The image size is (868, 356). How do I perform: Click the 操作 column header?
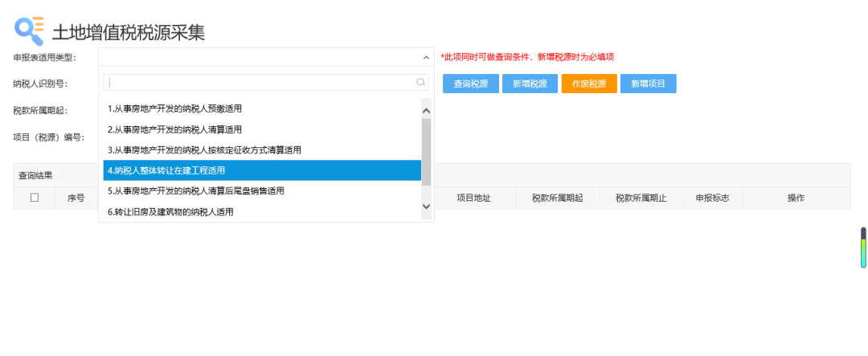point(796,198)
